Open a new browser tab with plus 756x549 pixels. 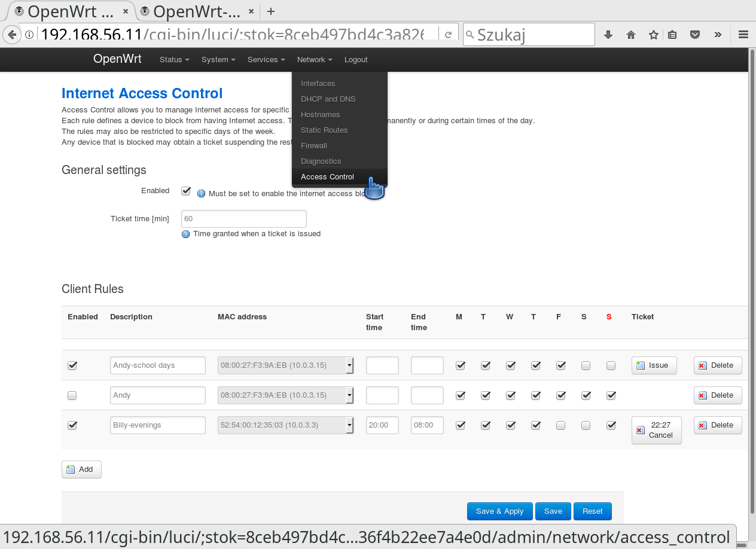point(271,11)
